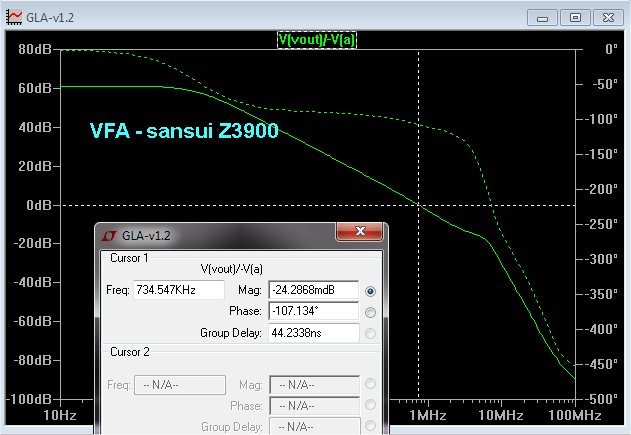Image resolution: width=631 pixels, height=435 pixels.
Task: Click the Cursor 1 Phase field -107.134°
Action: click(313, 311)
